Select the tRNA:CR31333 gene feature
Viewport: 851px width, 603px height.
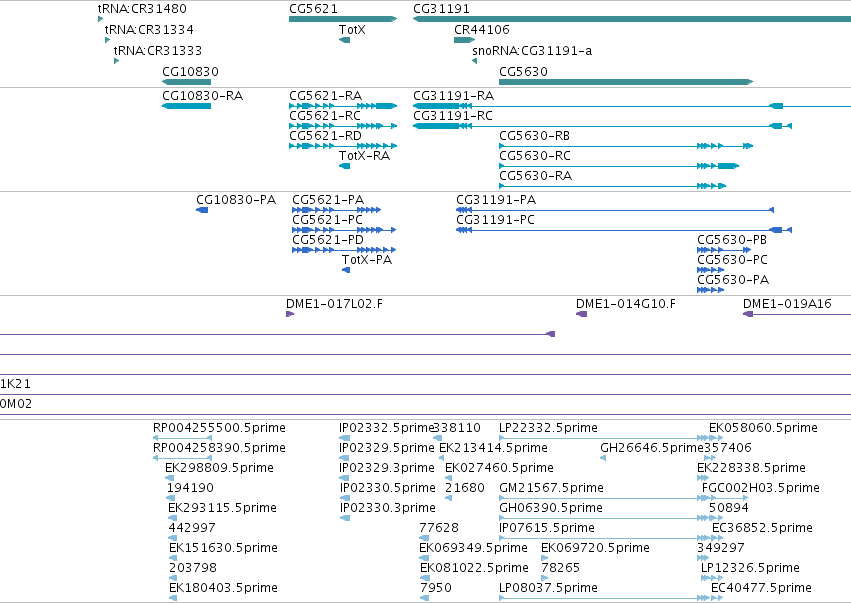pyautogui.click(x=116, y=61)
